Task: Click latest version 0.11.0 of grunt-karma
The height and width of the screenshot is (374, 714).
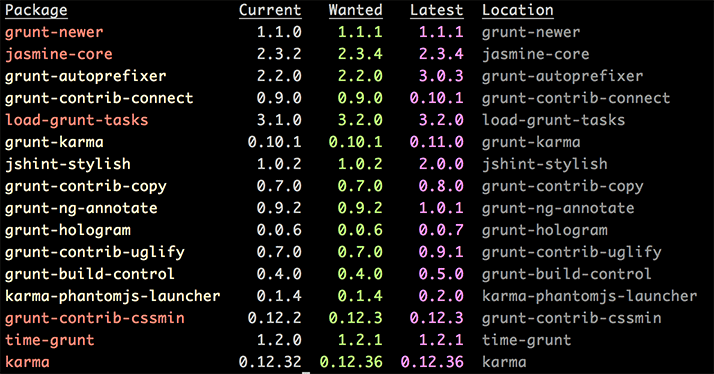Action: tap(437, 142)
